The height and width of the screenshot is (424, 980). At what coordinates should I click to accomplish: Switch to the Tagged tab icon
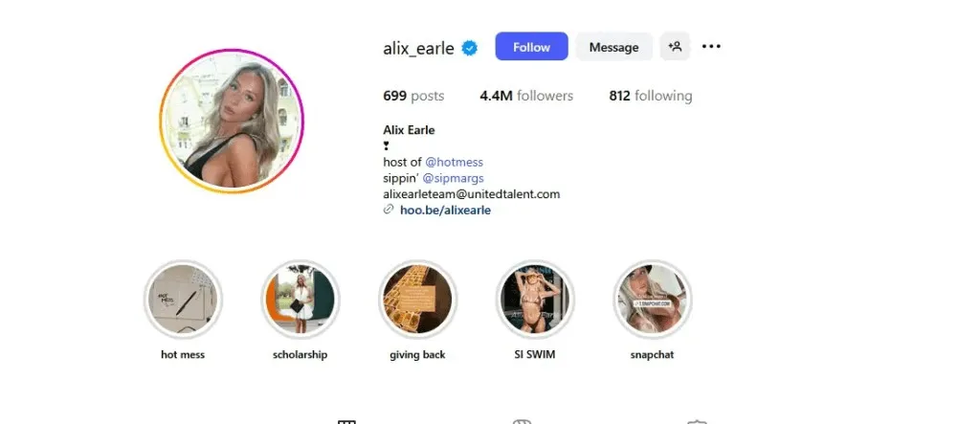pyautogui.click(x=697, y=422)
